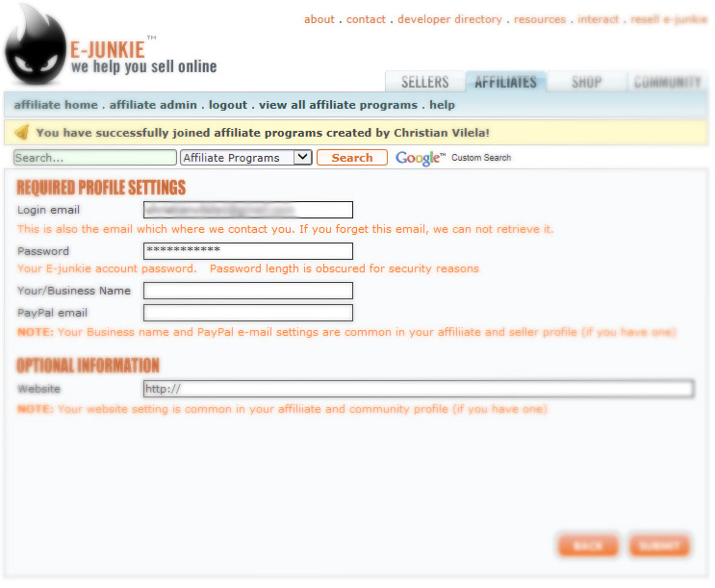715x588 pixels.
Task: Focus the Search... text box
Action: click(95, 158)
